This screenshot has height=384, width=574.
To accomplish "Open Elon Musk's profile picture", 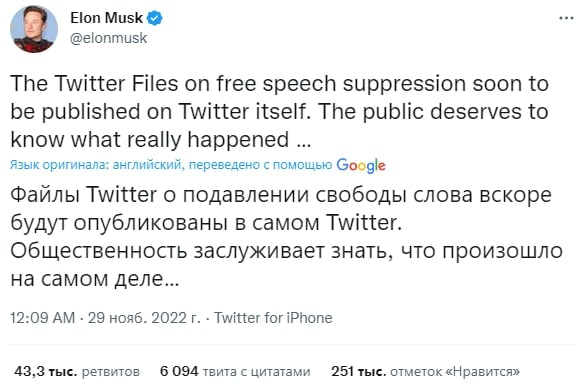I will [34, 29].
